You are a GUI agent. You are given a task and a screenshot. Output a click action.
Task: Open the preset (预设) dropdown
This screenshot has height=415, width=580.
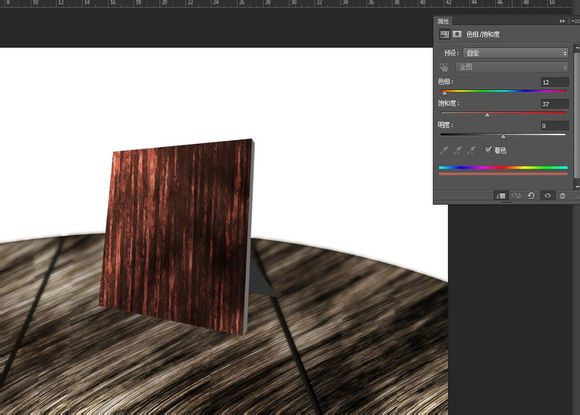[516, 53]
